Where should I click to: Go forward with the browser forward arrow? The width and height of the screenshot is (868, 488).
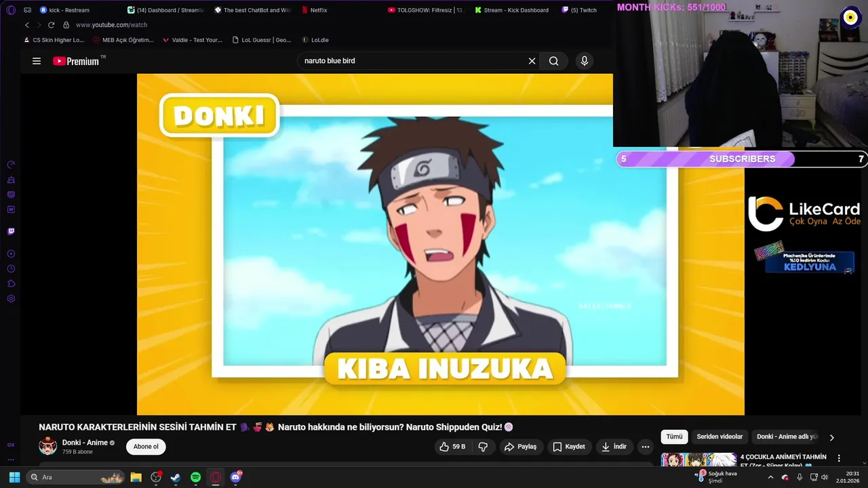pos(38,25)
